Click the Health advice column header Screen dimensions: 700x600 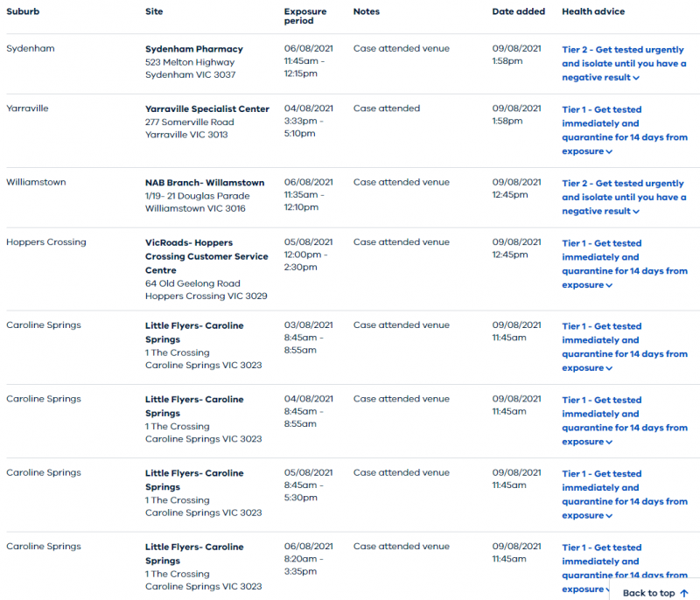[x=593, y=11]
